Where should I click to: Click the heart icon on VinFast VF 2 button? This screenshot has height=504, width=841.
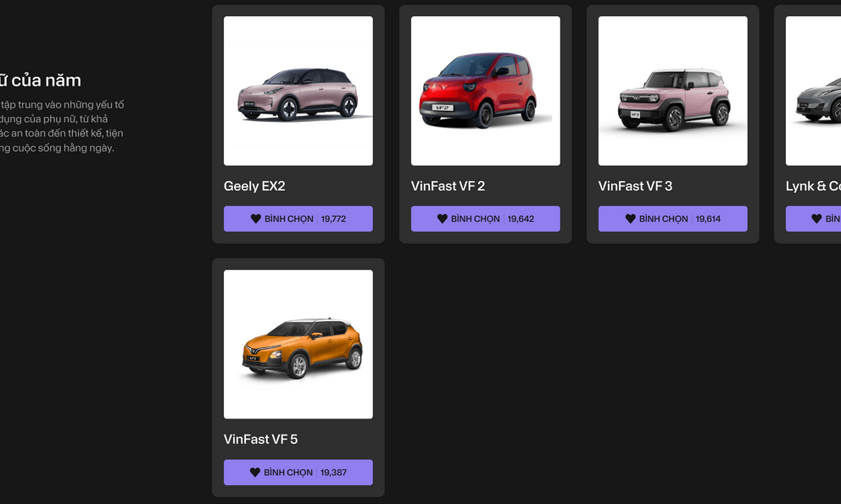pyautogui.click(x=442, y=219)
